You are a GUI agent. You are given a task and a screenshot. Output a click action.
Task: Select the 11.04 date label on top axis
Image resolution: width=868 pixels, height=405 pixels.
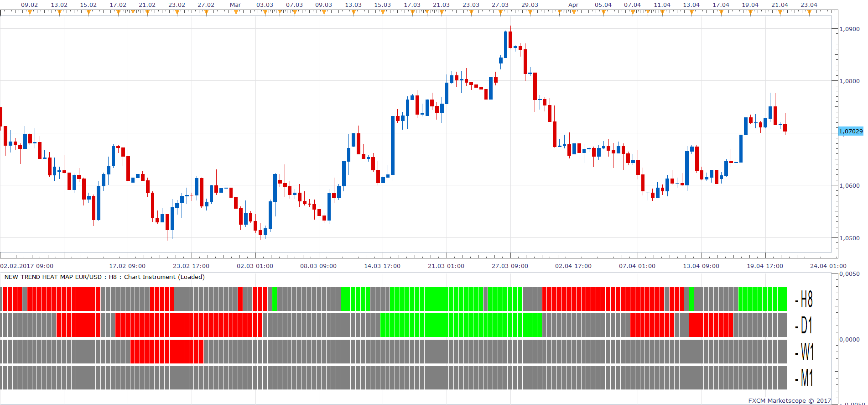coord(662,5)
